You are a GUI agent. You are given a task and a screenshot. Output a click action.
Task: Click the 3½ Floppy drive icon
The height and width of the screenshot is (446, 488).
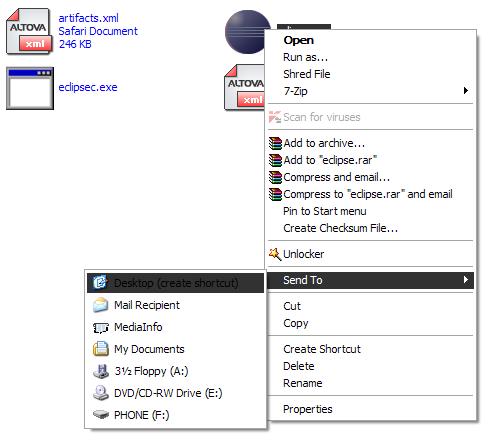coord(100,371)
